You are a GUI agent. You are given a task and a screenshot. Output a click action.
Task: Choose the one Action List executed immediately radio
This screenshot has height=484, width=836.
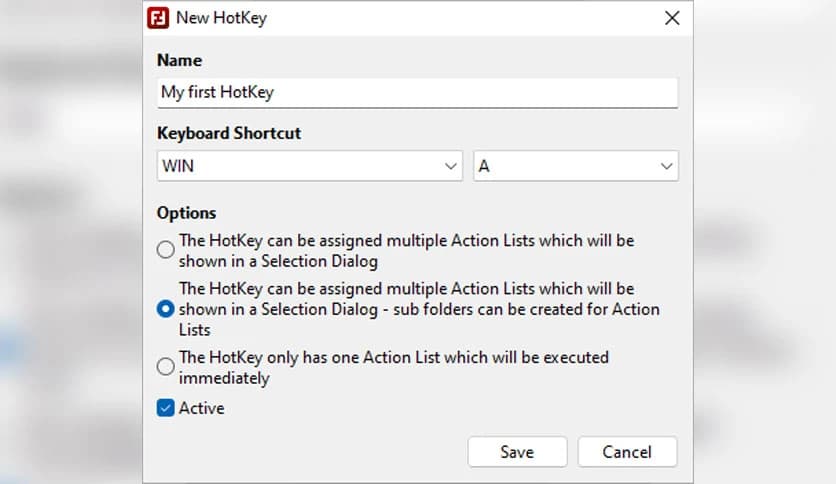(166, 367)
